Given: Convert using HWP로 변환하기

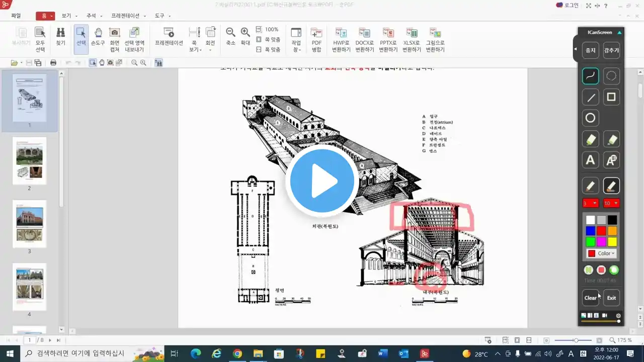Looking at the screenshot, I should tap(341, 39).
